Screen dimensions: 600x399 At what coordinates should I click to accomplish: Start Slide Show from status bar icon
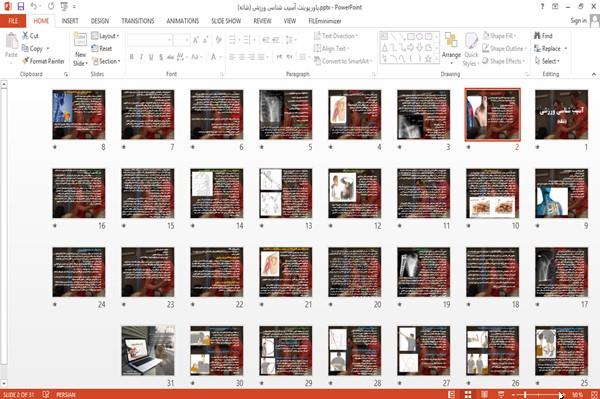(x=501, y=394)
